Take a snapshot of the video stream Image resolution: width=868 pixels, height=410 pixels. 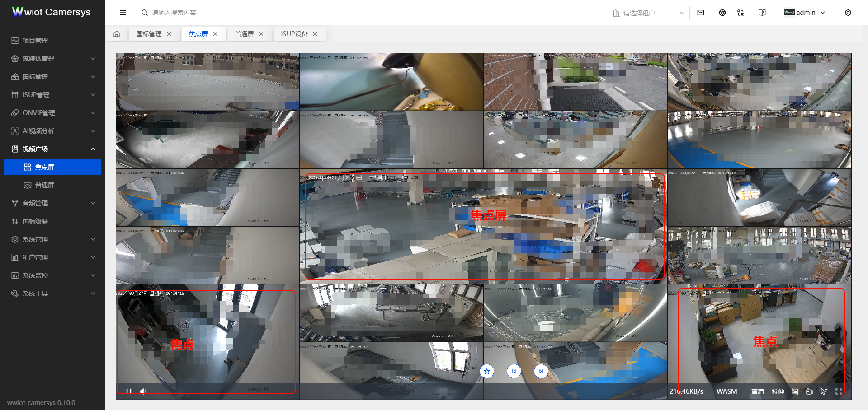tap(795, 391)
